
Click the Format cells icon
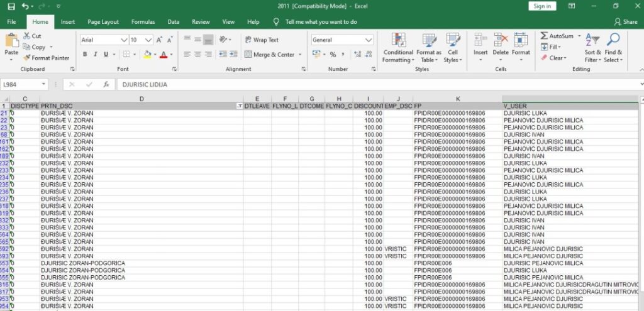pyautogui.click(x=521, y=40)
